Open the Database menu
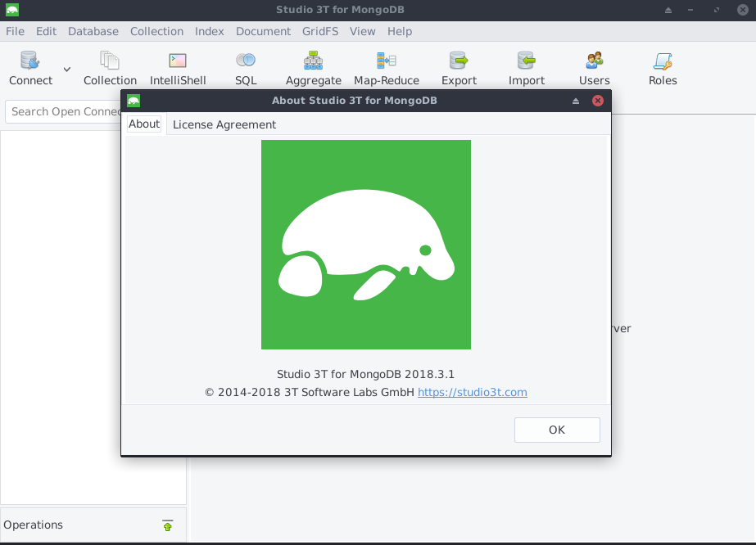 coord(93,31)
